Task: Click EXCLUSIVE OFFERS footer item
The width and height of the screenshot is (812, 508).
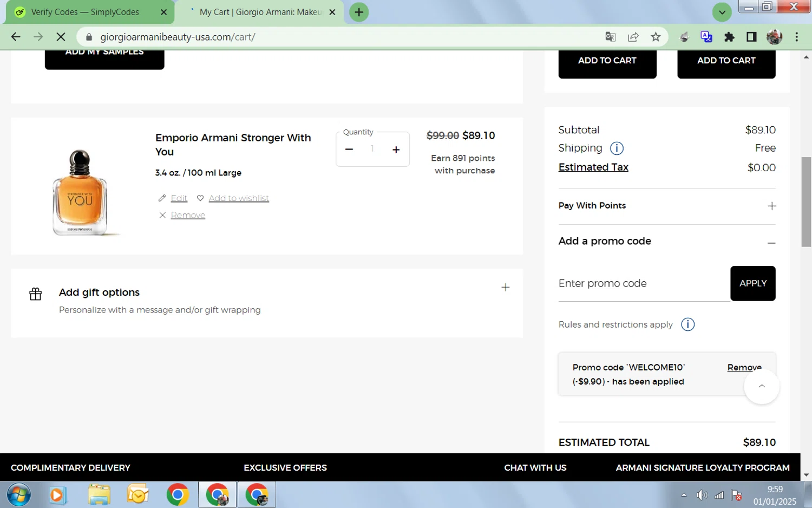Action: point(285,467)
